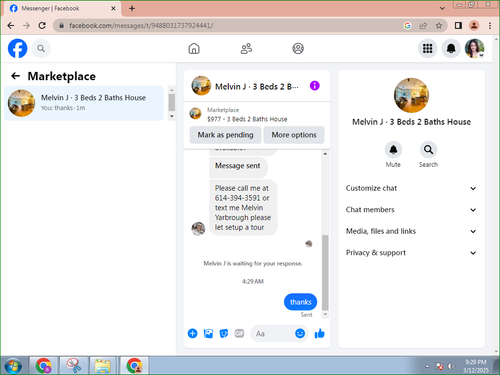Open Melvin J conversation in the list

84,103
